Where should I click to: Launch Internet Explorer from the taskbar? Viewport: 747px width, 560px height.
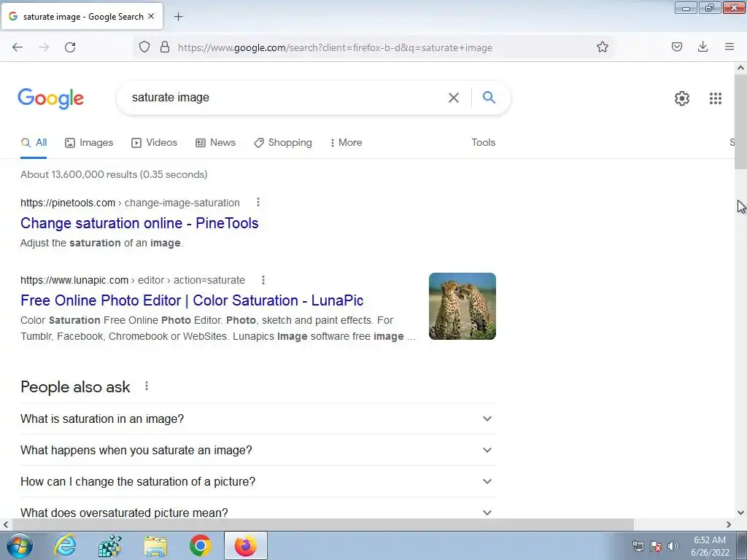click(65, 545)
